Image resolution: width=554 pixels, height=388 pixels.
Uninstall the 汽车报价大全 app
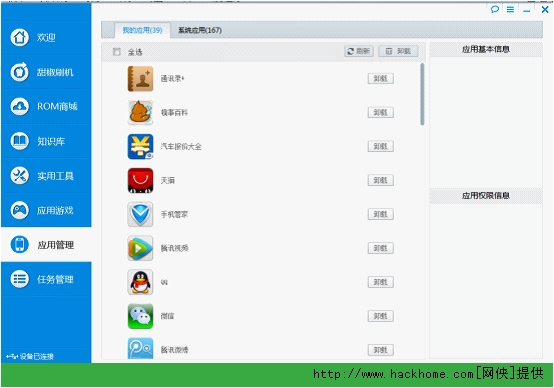(x=381, y=146)
